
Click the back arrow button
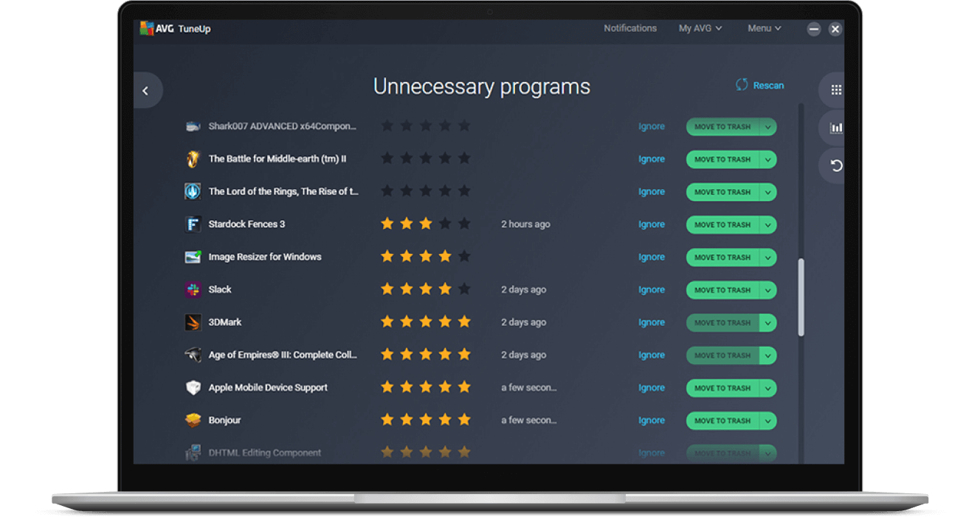click(145, 91)
